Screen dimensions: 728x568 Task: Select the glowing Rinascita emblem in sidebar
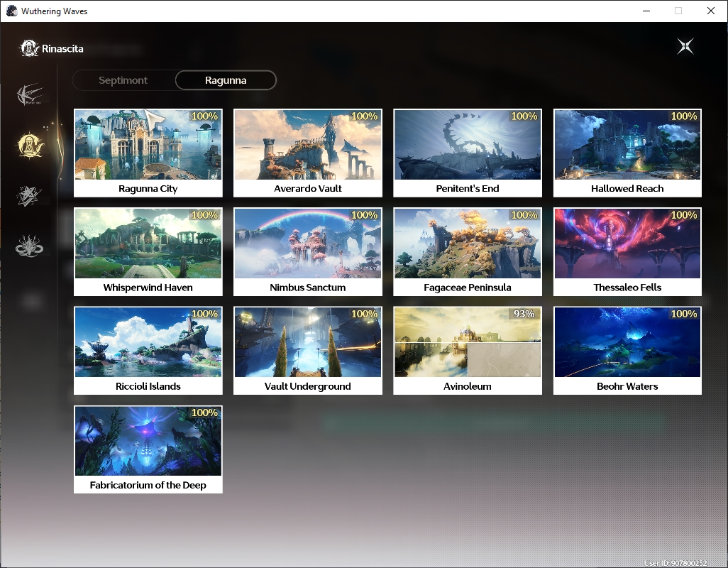point(31,145)
